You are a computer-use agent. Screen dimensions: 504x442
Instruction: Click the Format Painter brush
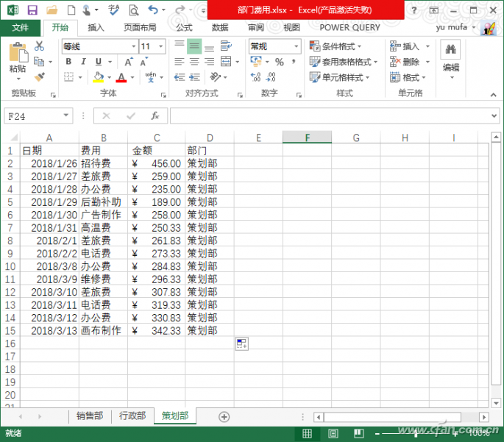pos(39,77)
